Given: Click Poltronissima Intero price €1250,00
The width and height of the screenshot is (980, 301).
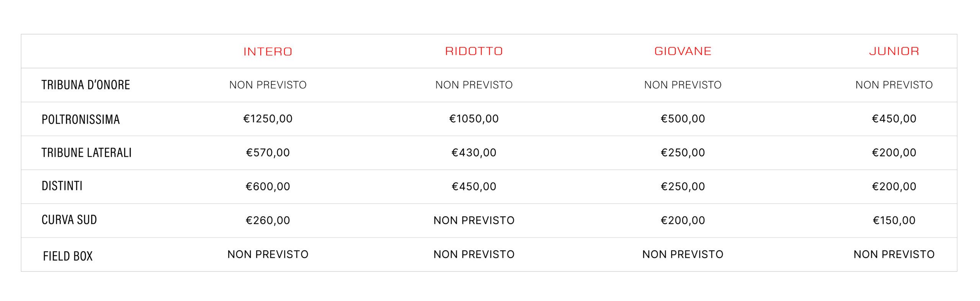Looking at the screenshot, I should [268, 119].
